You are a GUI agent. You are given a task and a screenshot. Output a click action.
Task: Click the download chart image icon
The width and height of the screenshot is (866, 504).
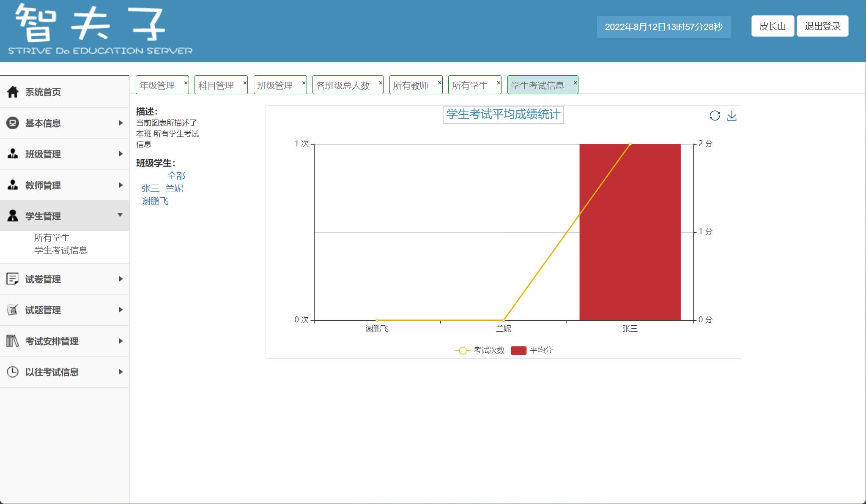732,116
